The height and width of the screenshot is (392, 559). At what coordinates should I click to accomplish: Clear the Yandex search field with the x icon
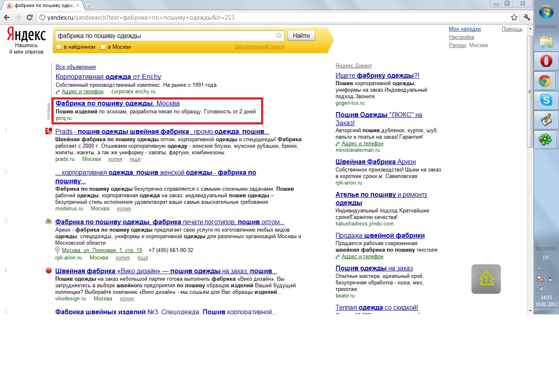[x=279, y=36]
